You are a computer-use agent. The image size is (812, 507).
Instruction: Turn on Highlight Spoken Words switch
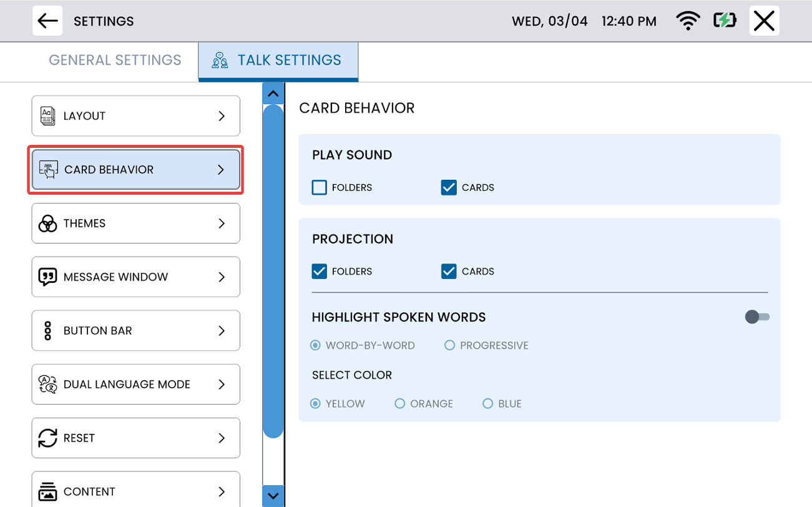pyautogui.click(x=757, y=317)
